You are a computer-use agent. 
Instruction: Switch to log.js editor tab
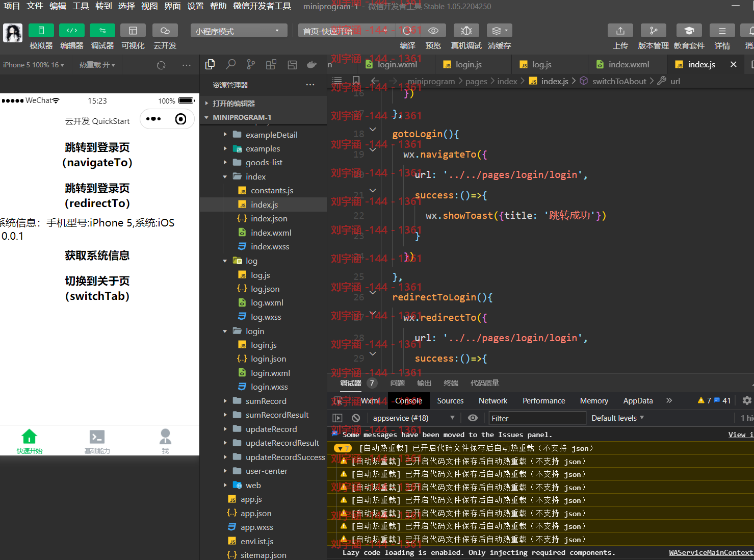(x=541, y=64)
